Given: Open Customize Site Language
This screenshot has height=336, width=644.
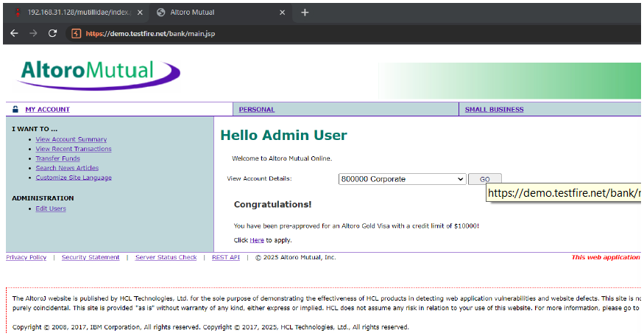Looking at the screenshot, I should (74, 178).
